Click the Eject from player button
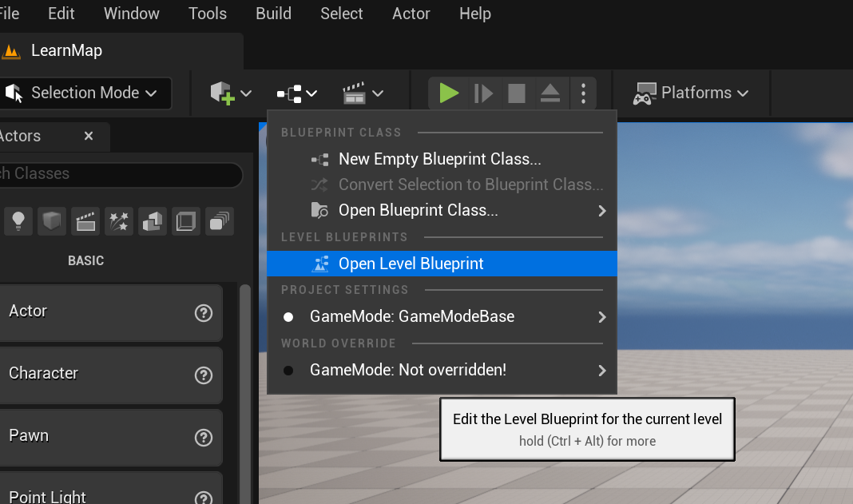 click(550, 93)
